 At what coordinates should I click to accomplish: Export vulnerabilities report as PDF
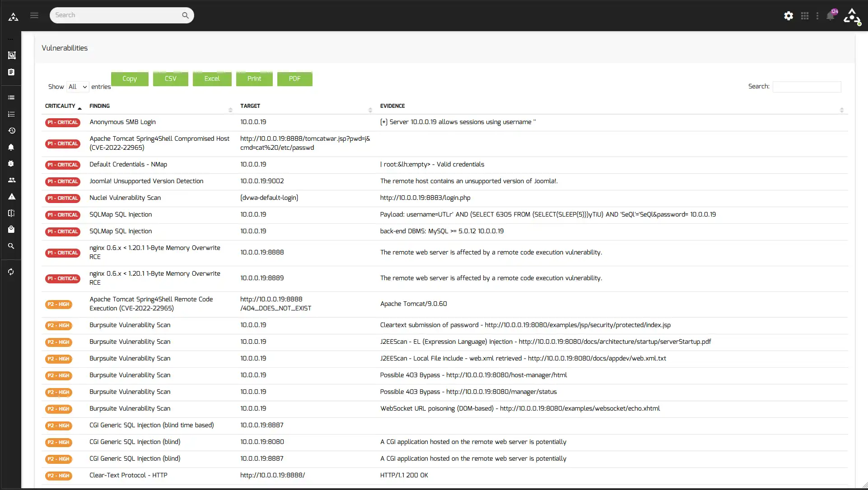[x=294, y=79]
